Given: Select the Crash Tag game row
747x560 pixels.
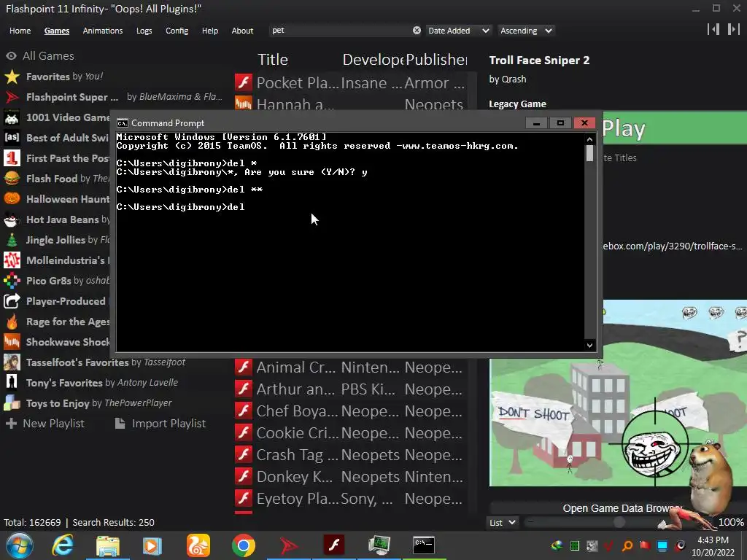Looking at the screenshot, I should [350, 455].
